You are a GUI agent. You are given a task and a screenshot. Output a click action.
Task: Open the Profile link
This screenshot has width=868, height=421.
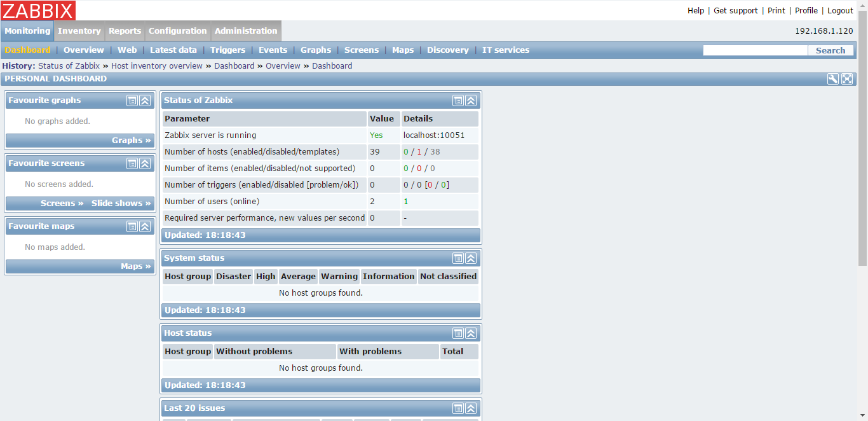[x=806, y=10]
